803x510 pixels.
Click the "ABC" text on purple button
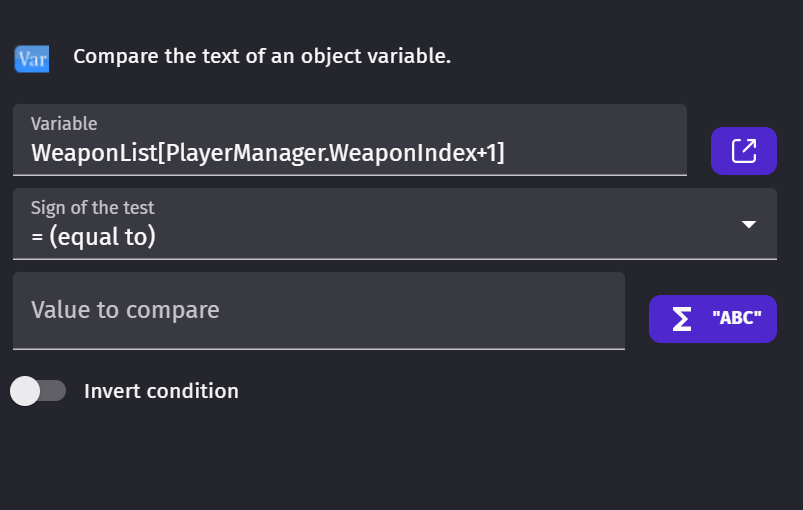point(737,318)
